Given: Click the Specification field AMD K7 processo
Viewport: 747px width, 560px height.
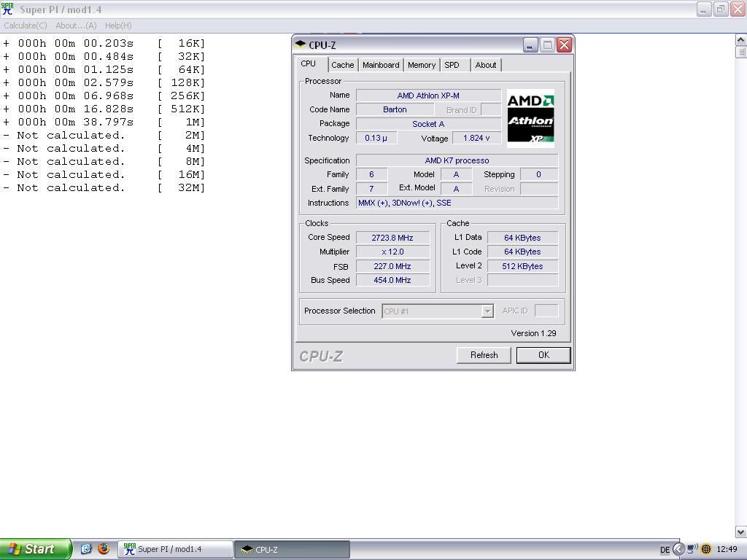Looking at the screenshot, I should pyautogui.click(x=457, y=160).
